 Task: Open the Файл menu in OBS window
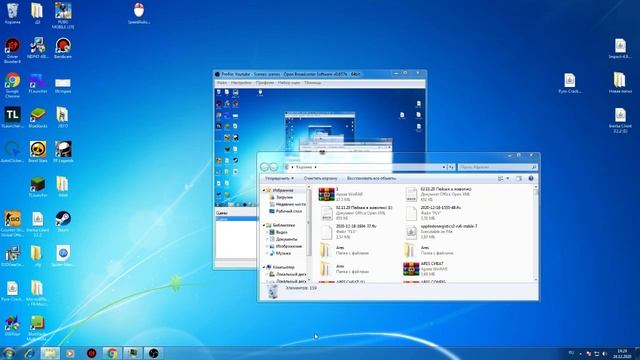click(x=222, y=83)
